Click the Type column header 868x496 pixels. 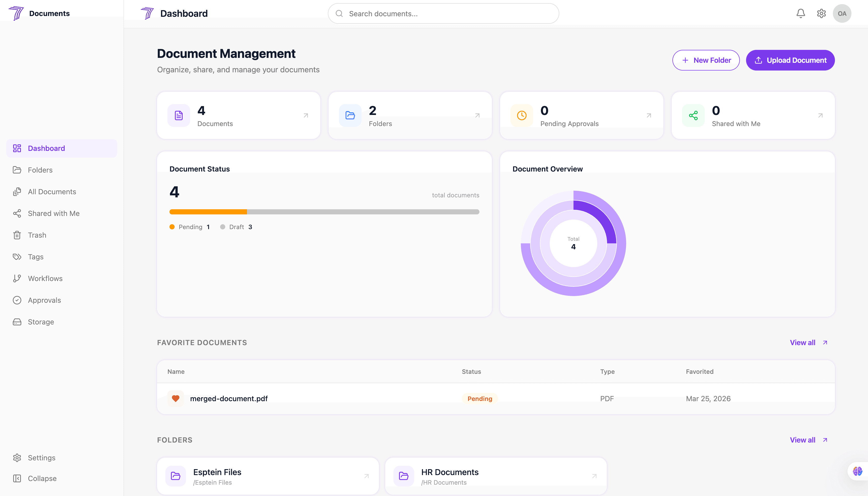[607, 372]
